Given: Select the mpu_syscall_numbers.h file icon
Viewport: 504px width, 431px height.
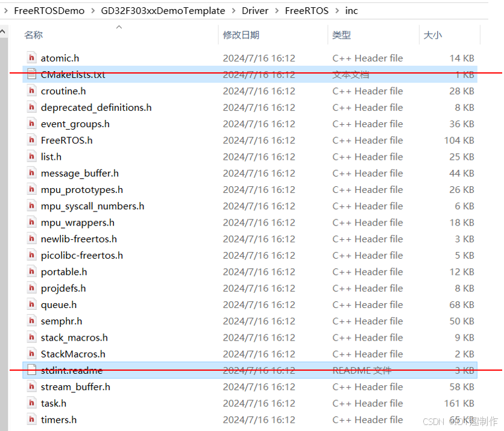Looking at the screenshot, I should 31,206.
